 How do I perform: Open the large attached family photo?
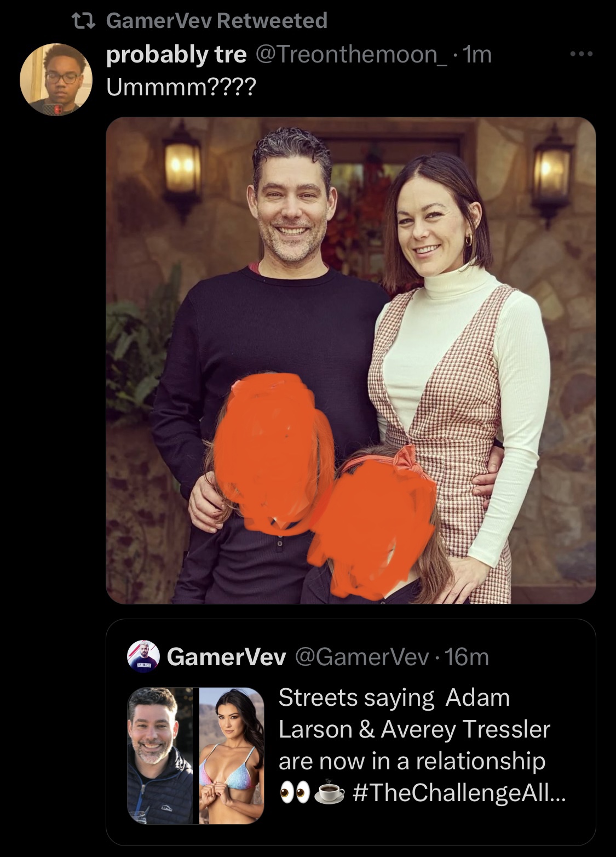[x=350, y=360]
